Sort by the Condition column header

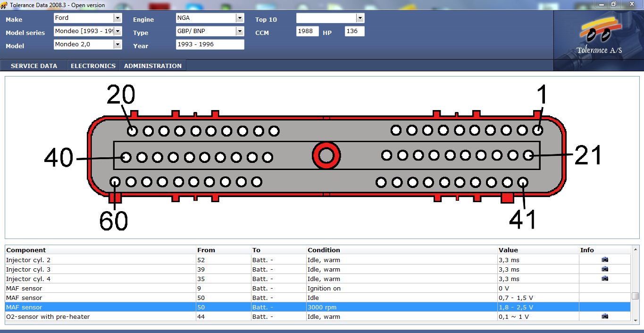(x=402, y=250)
